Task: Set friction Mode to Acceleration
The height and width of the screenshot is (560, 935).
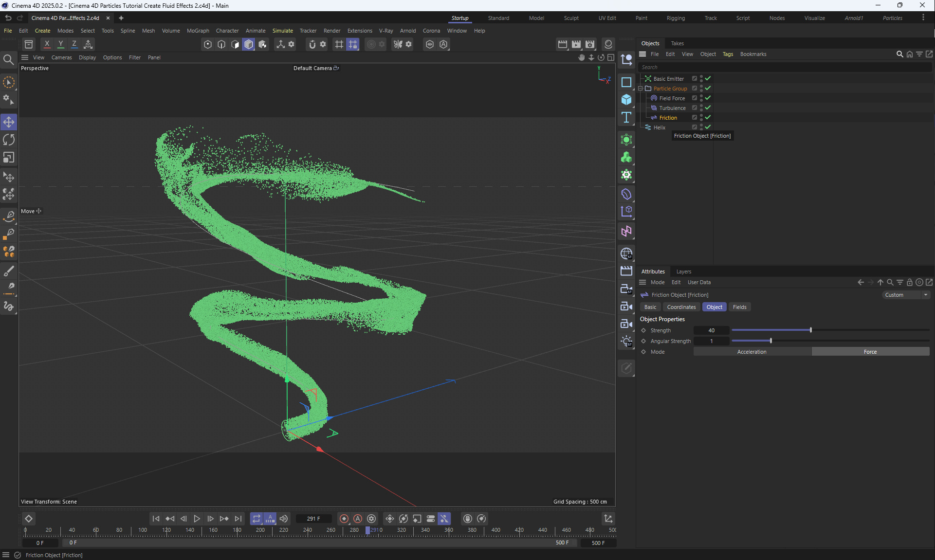Action: (752, 352)
